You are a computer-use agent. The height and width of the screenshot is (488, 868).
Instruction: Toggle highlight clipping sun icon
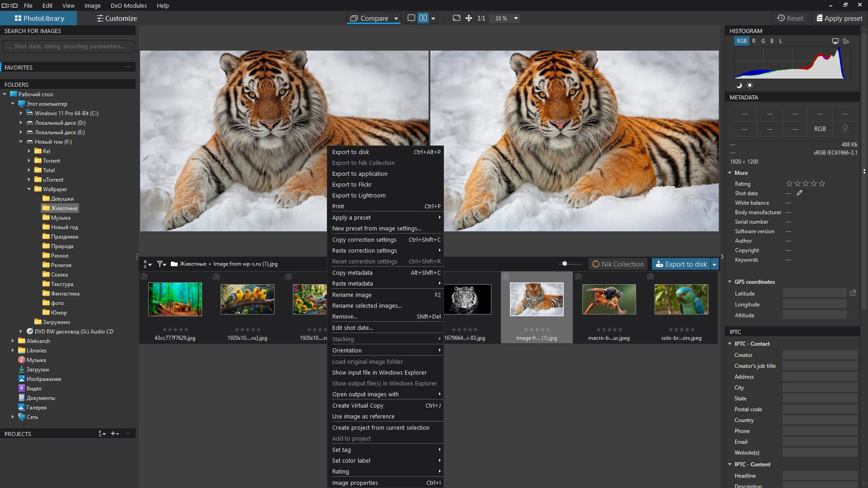(750, 85)
